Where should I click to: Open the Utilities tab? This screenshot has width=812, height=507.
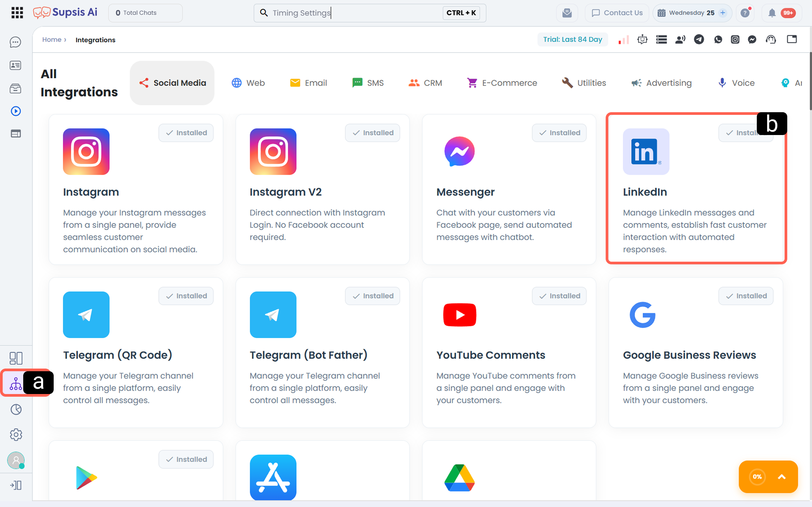click(x=584, y=83)
